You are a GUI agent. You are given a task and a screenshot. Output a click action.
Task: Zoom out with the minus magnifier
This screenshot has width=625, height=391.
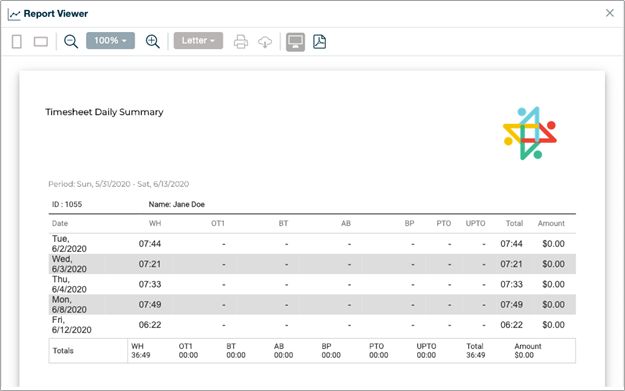[x=71, y=41]
